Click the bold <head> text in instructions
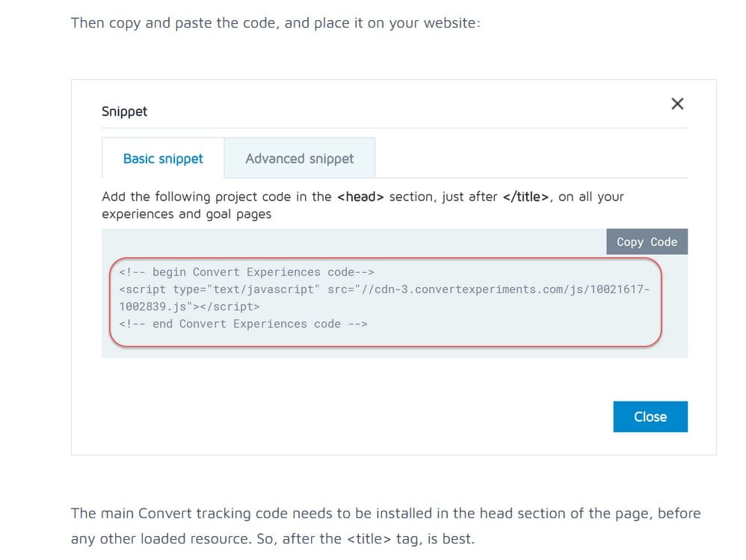 pos(360,197)
